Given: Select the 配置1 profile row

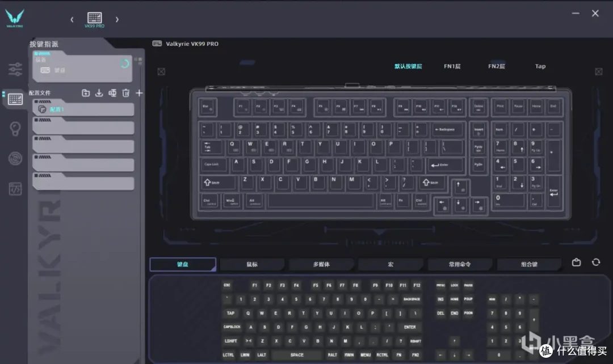Looking at the screenshot, I should click(83, 108).
